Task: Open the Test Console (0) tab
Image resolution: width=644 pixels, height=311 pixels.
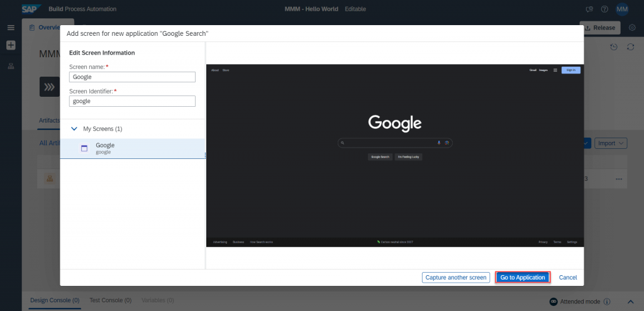Action: 111,301
